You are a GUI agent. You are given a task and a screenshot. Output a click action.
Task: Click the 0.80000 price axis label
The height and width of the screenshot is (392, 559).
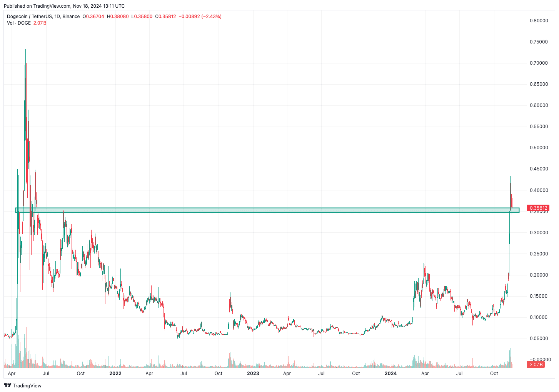(539, 20)
